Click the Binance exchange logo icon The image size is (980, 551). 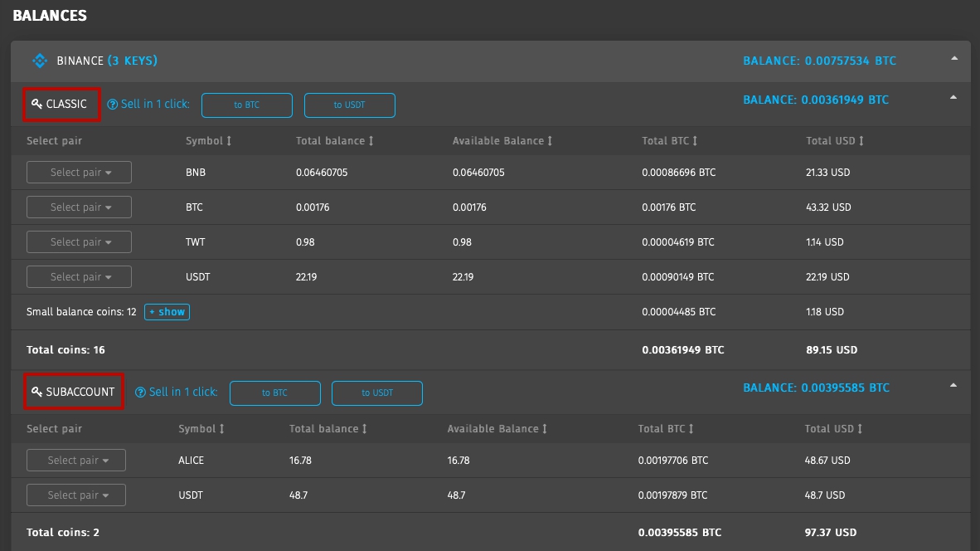pyautogui.click(x=40, y=61)
